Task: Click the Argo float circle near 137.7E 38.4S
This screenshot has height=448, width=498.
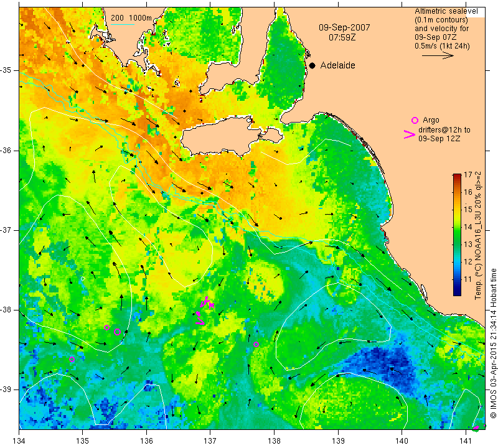Action: [x=256, y=344]
